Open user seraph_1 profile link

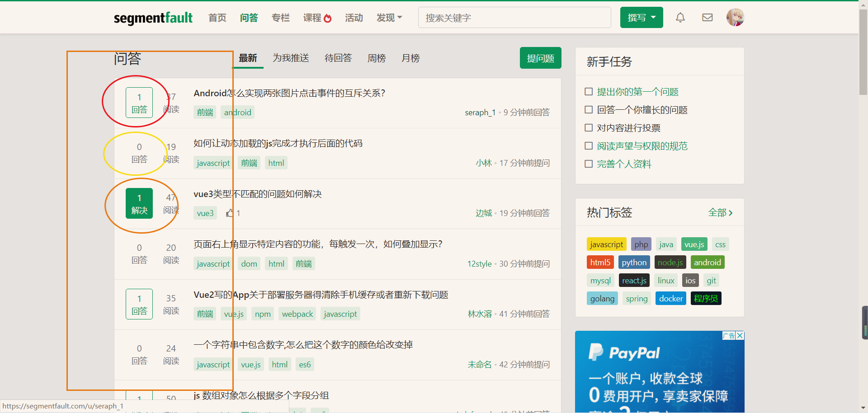pyautogui.click(x=480, y=112)
